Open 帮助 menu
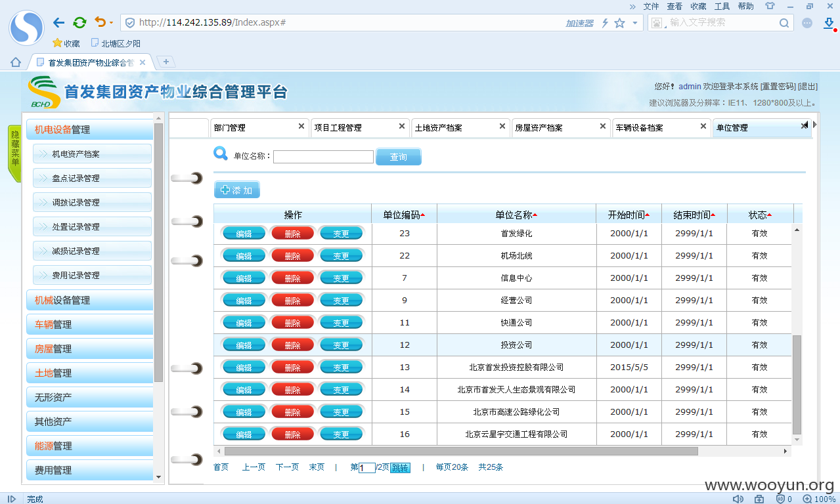 tap(745, 6)
